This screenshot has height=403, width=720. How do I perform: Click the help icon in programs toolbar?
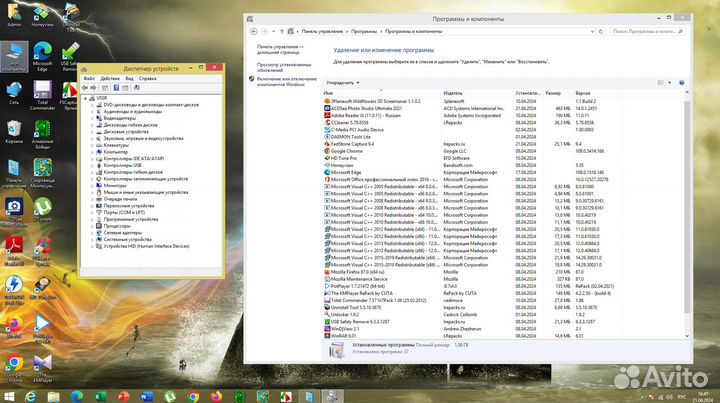pos(684,82)
